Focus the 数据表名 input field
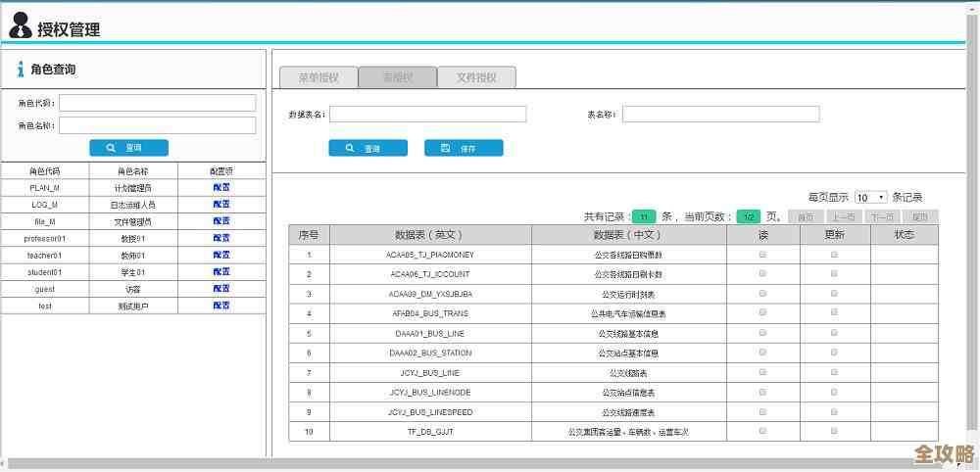Image resolution: width=980 pixels, height=472 pixels. (x=428, y=115)
